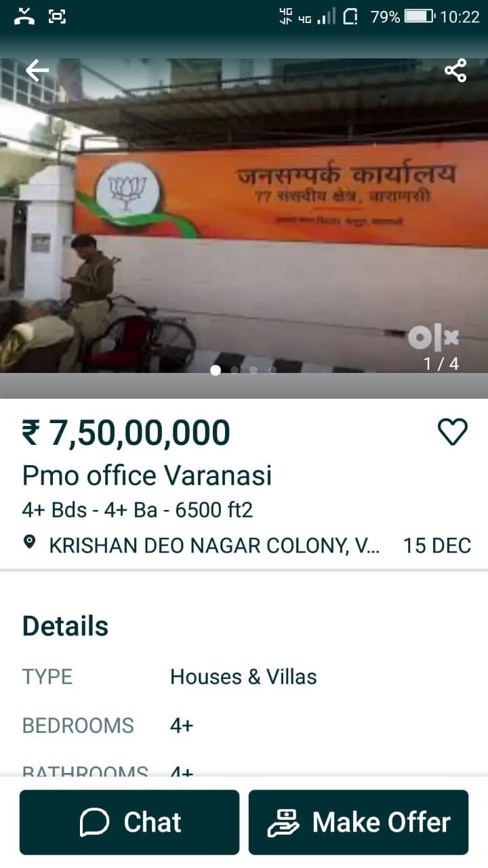This screenshot has height=868, width=488.
Task: Tap the missed call notification icon
Action: (24, 16)
